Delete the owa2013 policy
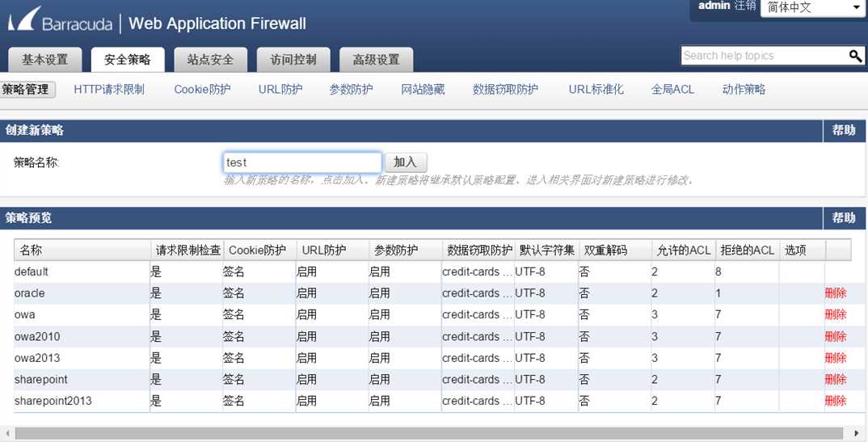Viewport: 868px width, 442px height. tap(836, 358)
